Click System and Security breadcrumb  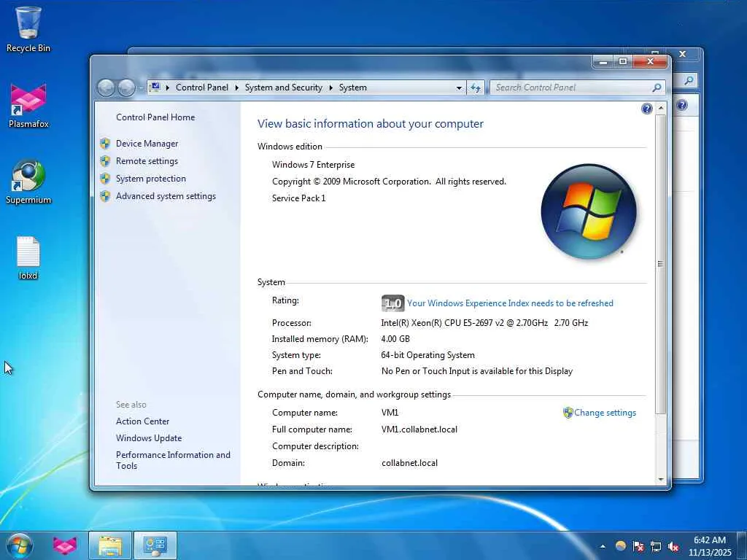(x=284, y=87)
